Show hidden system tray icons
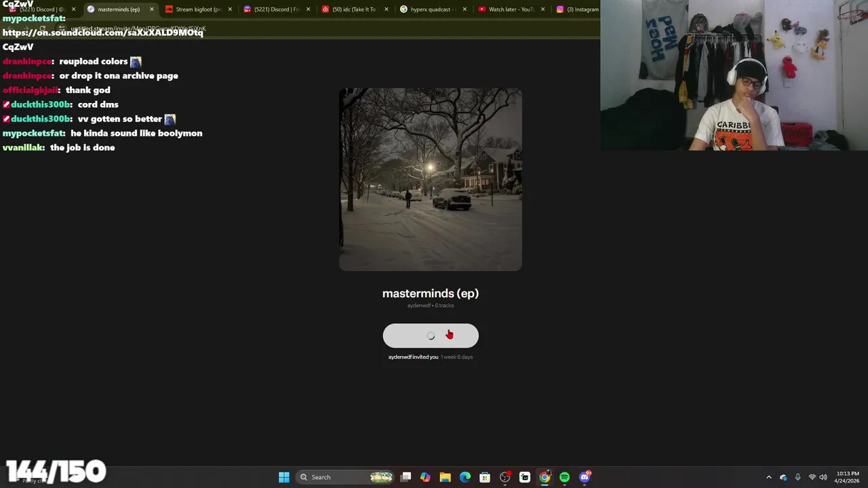868x488 pixels. [769, 477]
